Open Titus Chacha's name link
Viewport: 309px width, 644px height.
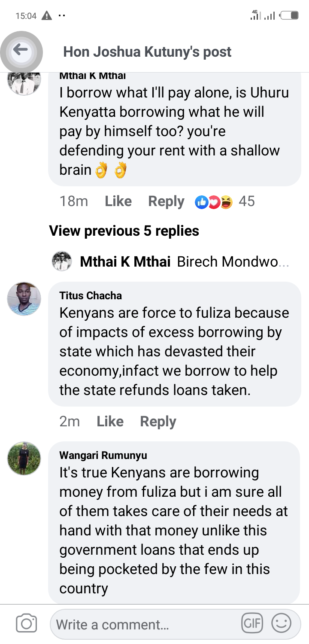pos(91,295)
